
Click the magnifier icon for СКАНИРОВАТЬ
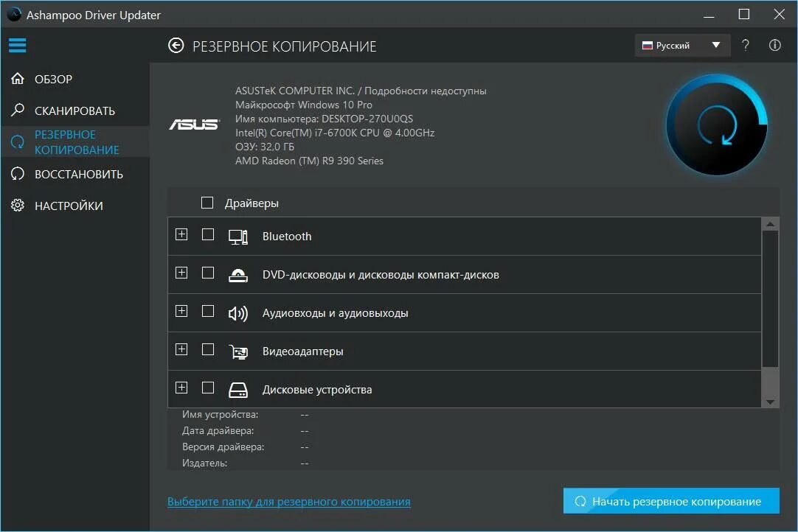coord(18,110)
